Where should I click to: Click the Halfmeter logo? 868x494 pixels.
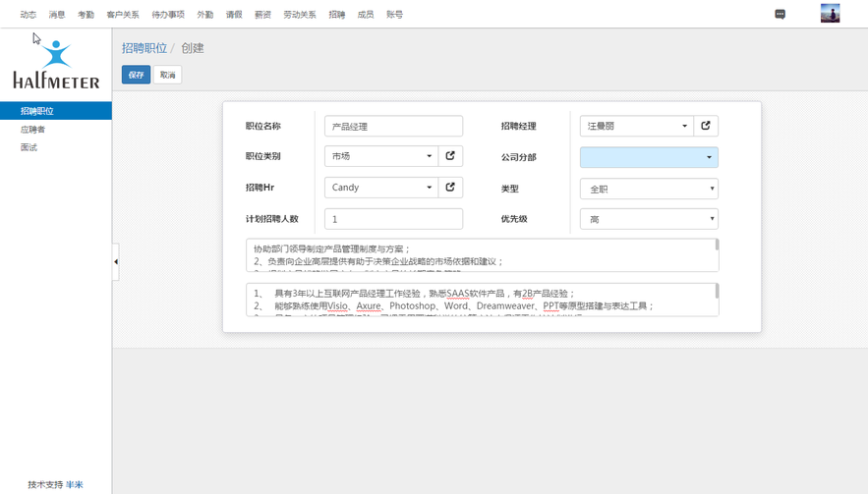point(56,65)
